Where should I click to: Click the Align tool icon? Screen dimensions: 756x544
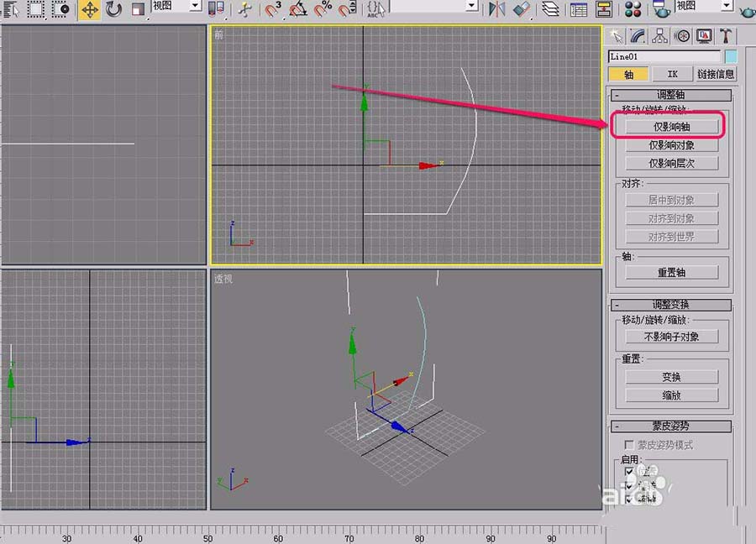[x=522, y=8]
